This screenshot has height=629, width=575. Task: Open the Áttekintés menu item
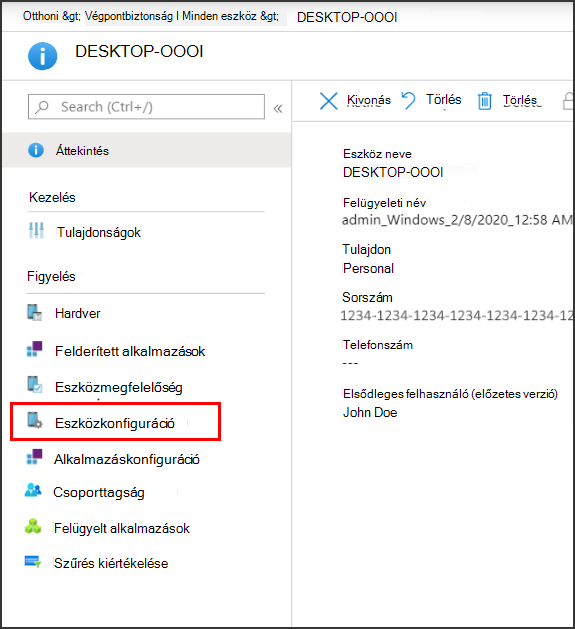147,150
